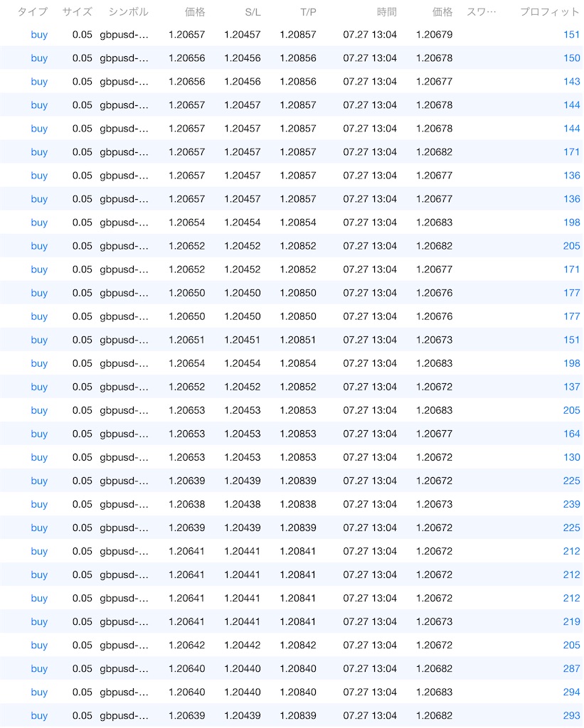The height and width of the screenshot is (728, 584).
Task: Select the profit value 219
Action: [x=571, y=621]
